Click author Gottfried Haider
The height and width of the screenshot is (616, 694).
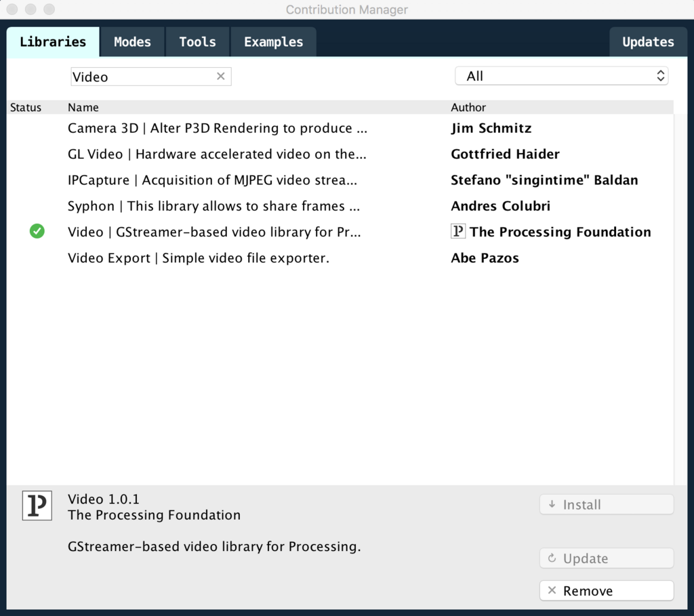click(505, 154)
